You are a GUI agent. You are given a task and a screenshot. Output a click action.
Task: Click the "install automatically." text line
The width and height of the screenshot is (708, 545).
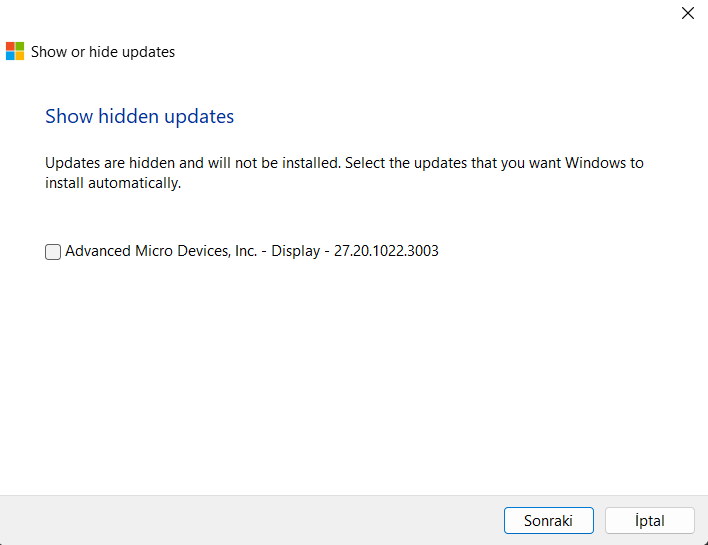click(x=113, y=184)
